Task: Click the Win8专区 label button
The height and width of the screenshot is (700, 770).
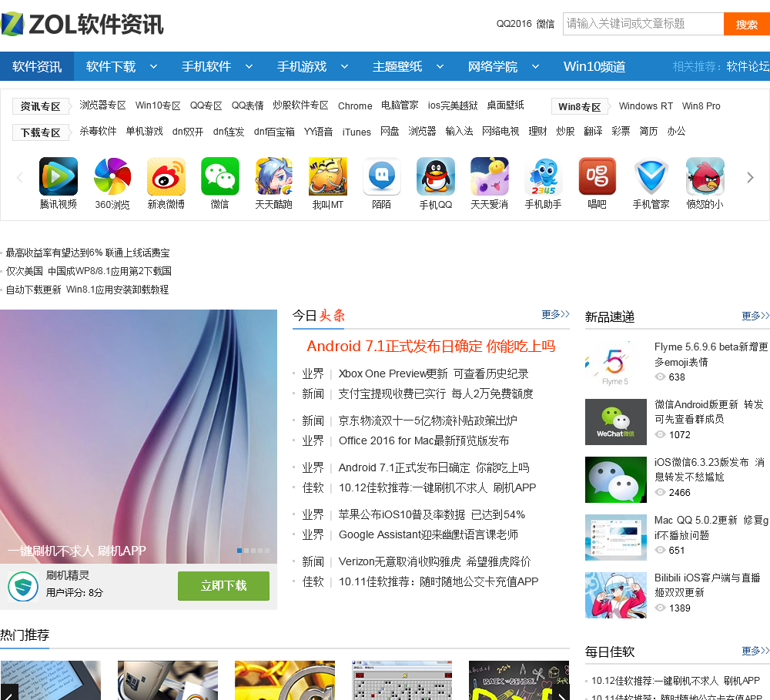Action: [580, 106]
